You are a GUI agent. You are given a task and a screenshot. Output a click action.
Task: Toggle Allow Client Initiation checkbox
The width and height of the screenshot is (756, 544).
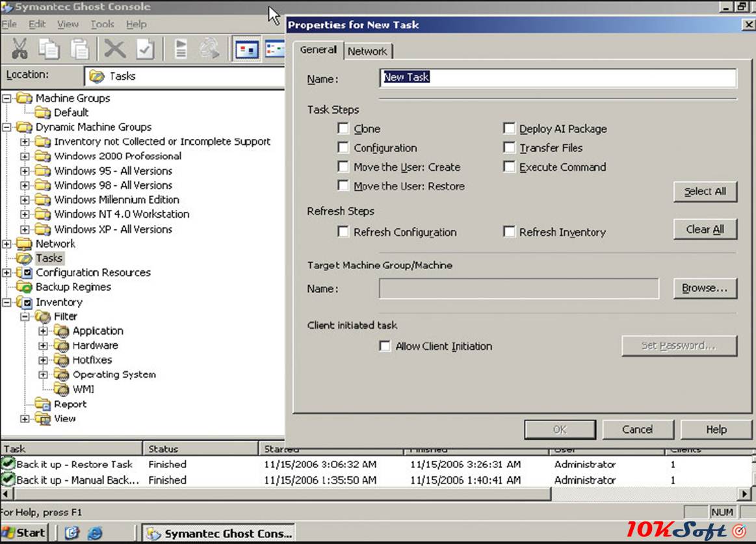[385, 346]
